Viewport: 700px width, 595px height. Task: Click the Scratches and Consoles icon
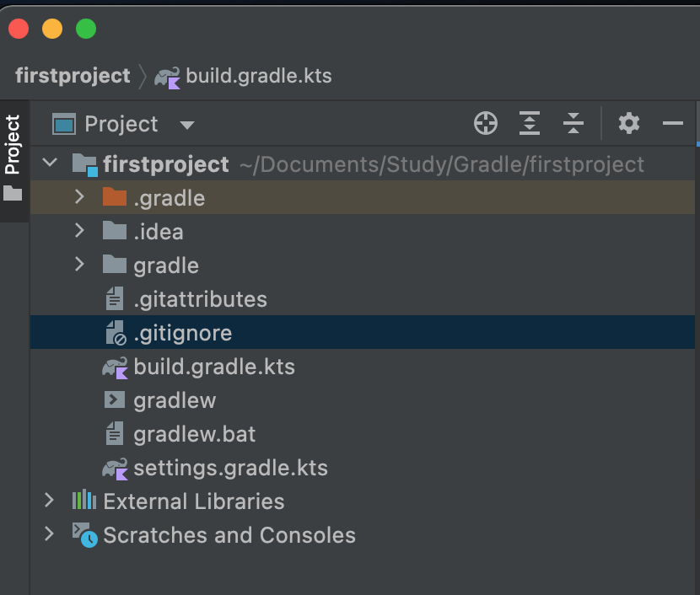tap(85, 534)
